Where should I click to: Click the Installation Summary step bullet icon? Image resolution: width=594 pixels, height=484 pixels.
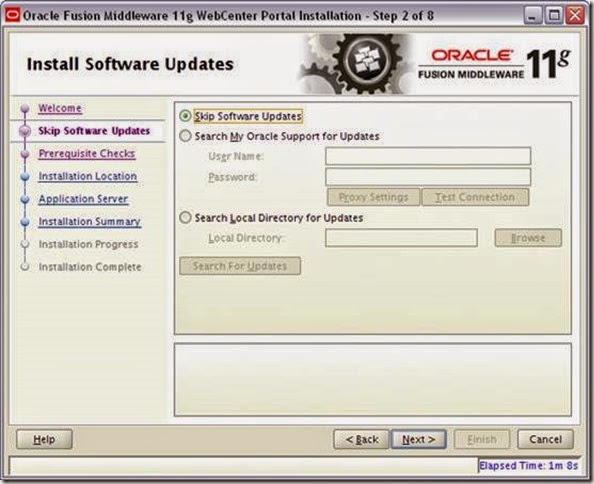(x=25, y=222)
